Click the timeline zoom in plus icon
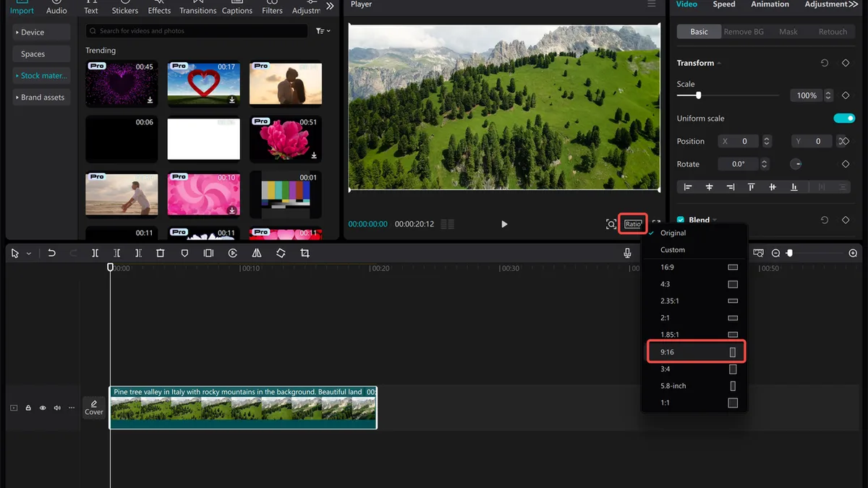The height and width of the screenshot is (488, 868). [x=853, y=253]
